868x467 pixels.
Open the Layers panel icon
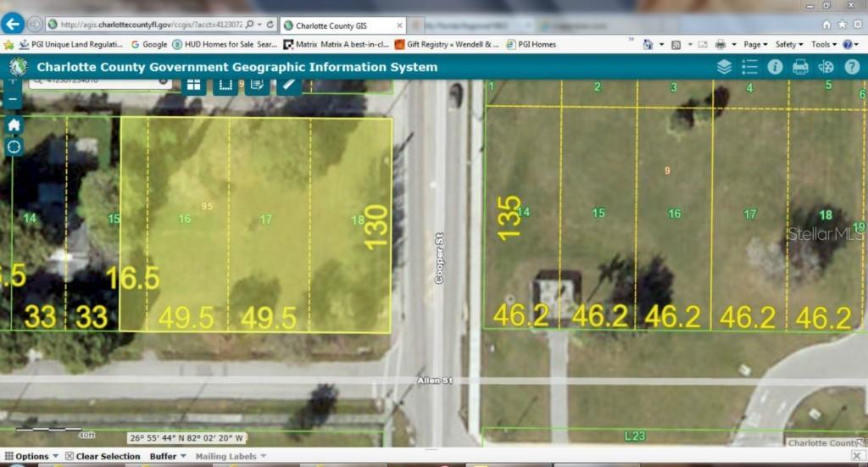click(x=724, y=67)
